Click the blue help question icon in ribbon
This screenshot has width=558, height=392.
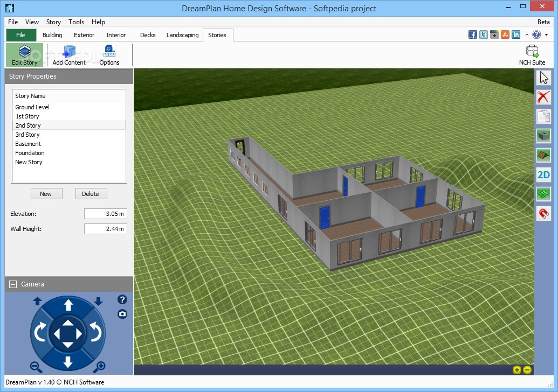click(x=536, y=34)
